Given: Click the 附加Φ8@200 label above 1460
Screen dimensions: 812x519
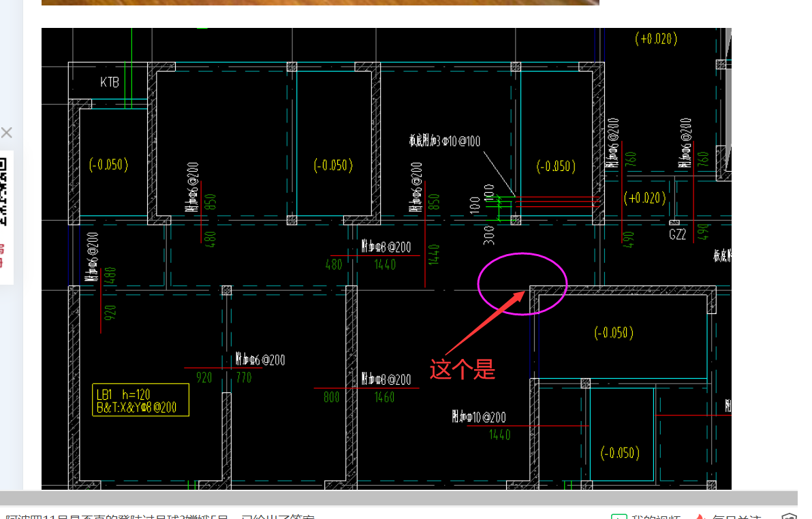Looking at the screenshot, I should pos(386,379).
